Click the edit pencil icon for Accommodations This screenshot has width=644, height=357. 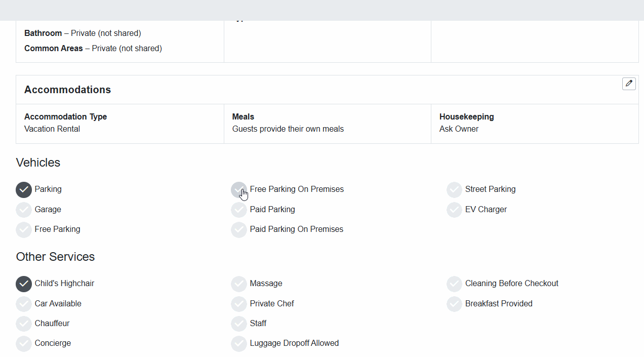(x=629, y=84)
